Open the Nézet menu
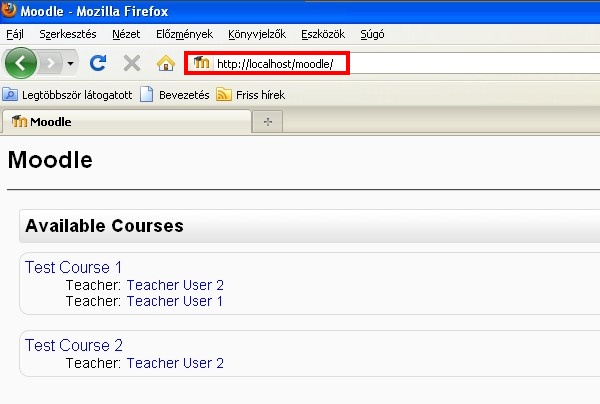Image resolution: width=600 pixels, height=404 pixels. tap(126, 34)
